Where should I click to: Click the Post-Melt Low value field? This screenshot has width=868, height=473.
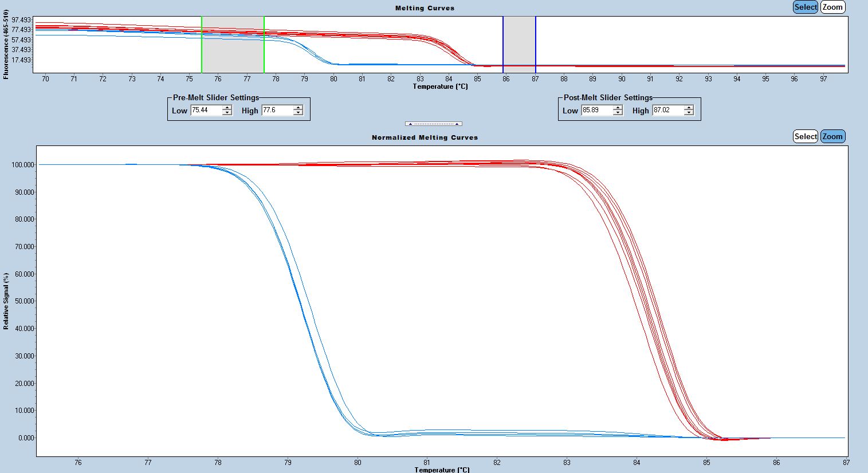(x=596, y=110)
